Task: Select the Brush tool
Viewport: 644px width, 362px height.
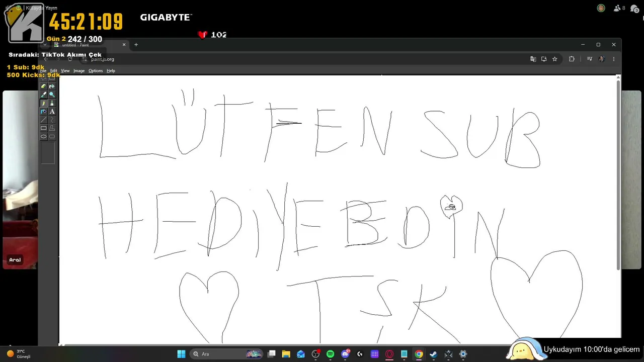Action: [x=52, y=103]
